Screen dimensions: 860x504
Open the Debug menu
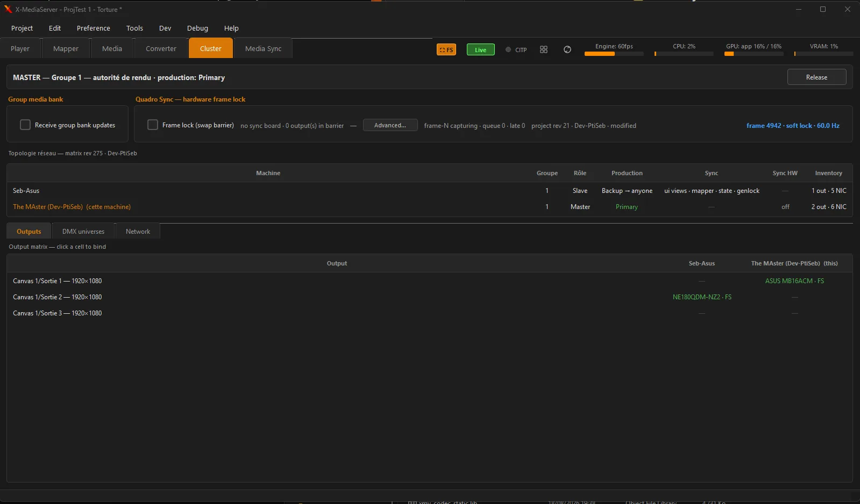(x=197, y=28)
